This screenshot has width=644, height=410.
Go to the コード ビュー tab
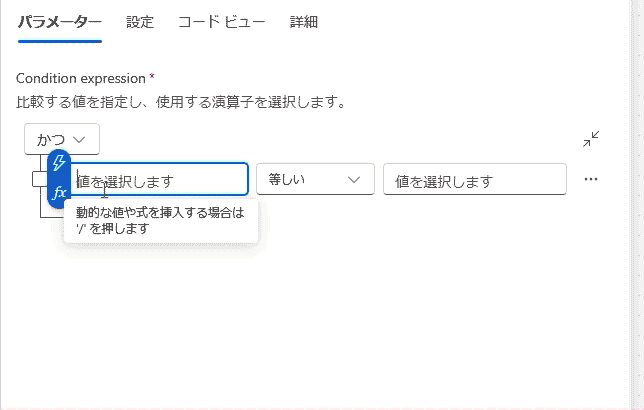click(222, 22)
